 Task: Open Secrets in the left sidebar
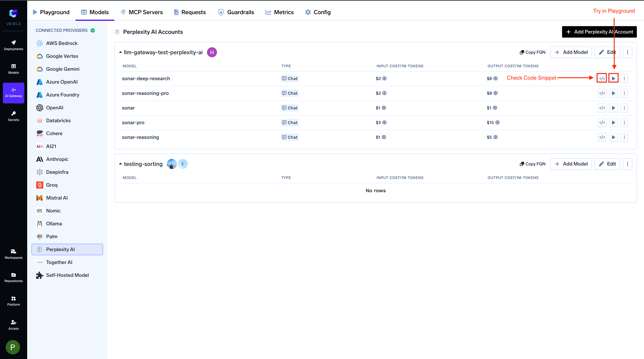coord(13,116)
